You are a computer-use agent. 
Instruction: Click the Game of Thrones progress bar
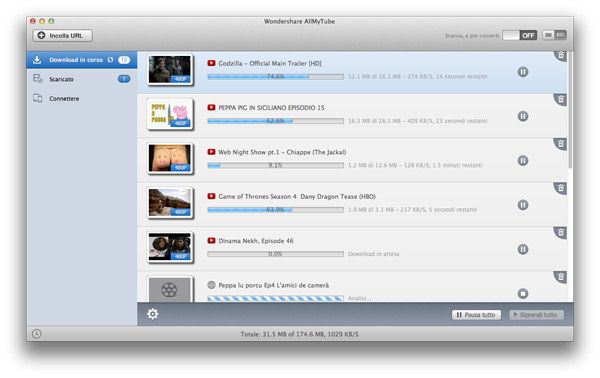coord(276,210)
